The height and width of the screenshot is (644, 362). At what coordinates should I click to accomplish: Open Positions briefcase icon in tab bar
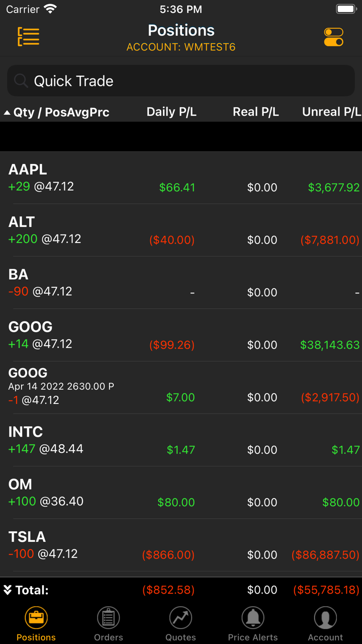click(36, 618)
